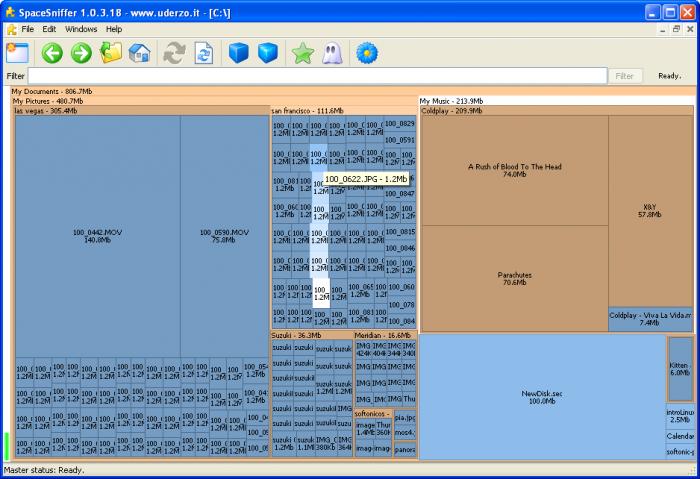Click the New View window icon

pyautogui.click(x=17, y=53)
